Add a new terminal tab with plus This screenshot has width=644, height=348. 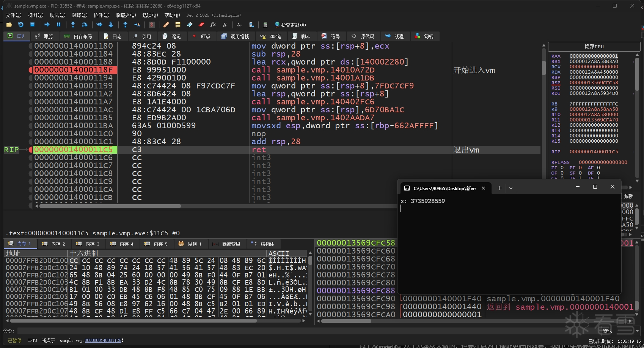coord(499,188)
